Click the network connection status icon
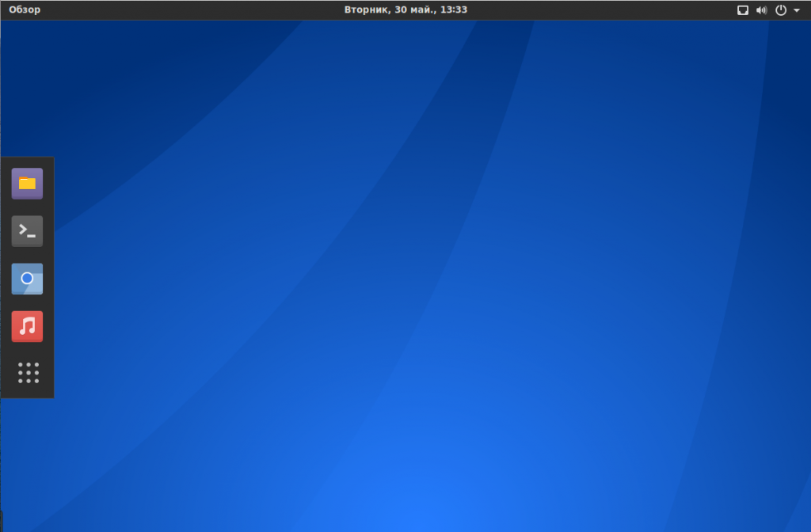This screenshot has height=532, width=811. point(743,9)
